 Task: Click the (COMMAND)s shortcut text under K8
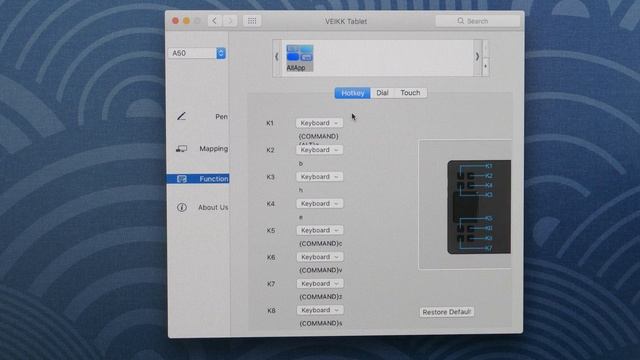(x=320, y=323)
